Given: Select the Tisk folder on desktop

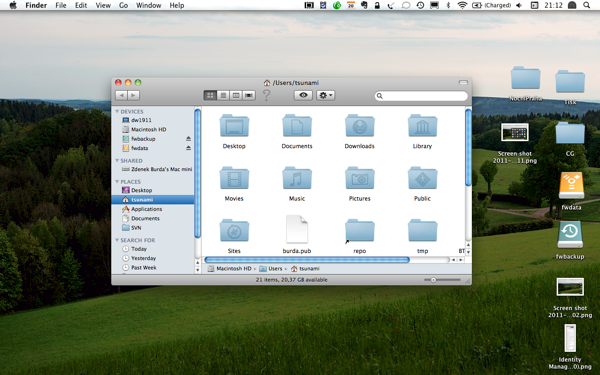Looking at the screenshot, I should (x=570, y=81).
